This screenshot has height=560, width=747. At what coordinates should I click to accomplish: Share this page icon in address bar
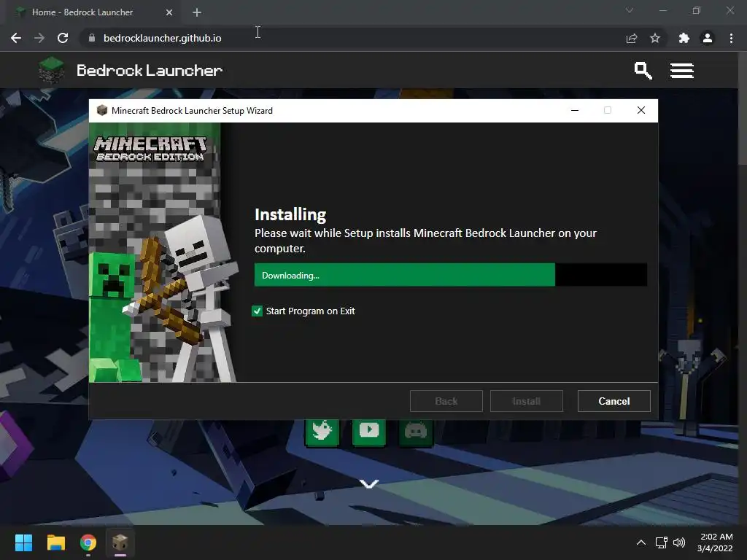click(x=632, y=38)
